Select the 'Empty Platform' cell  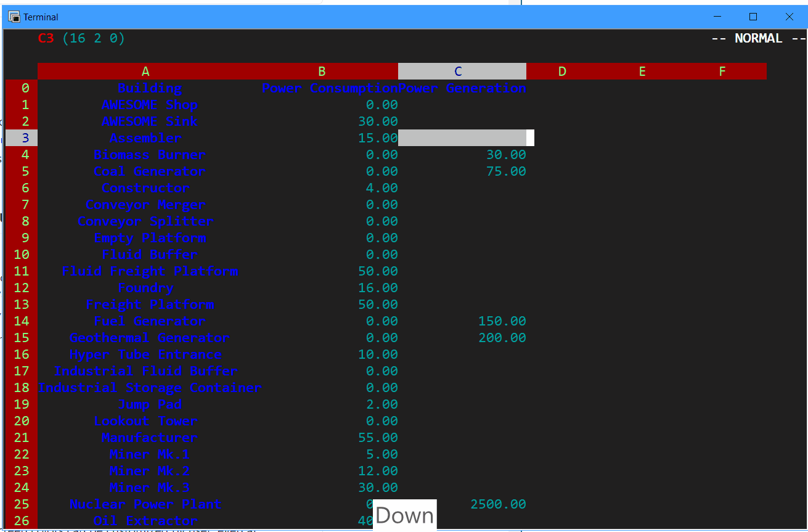click(150, 238)
